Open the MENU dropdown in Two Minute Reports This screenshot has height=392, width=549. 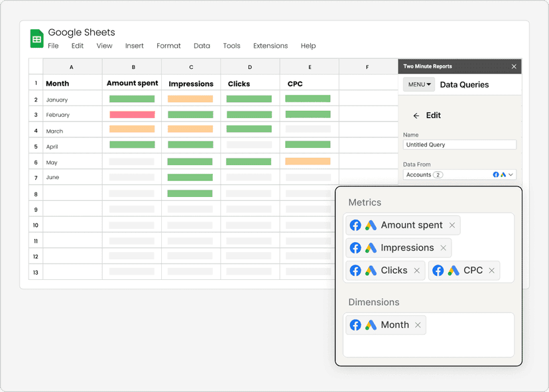(418, 85)
